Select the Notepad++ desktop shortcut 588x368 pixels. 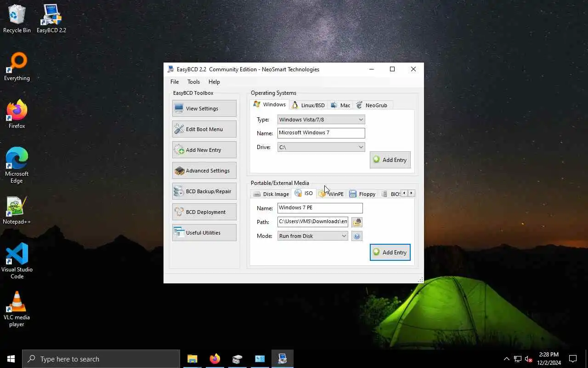[17, 211]
